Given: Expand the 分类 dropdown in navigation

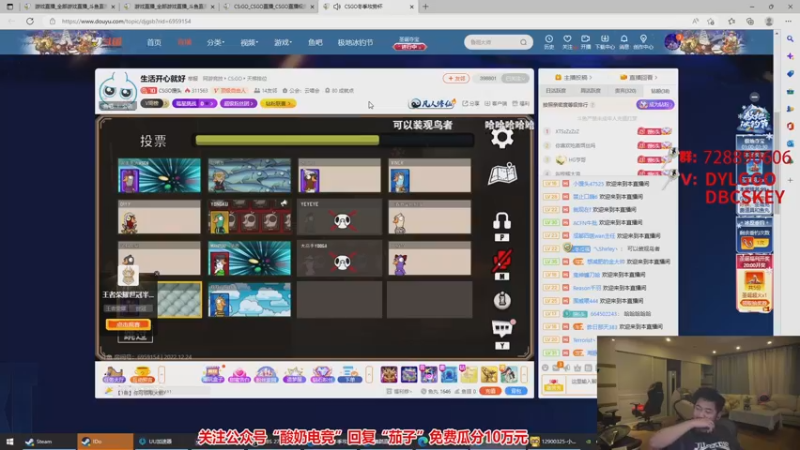Looking at the screenshot, I should pos(215,42).
